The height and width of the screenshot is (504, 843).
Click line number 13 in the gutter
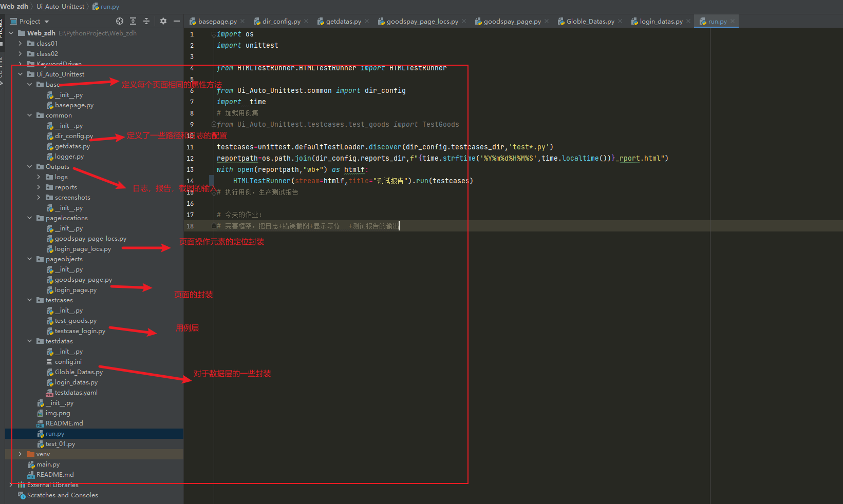pyautogui.click(x=190, y=170)
